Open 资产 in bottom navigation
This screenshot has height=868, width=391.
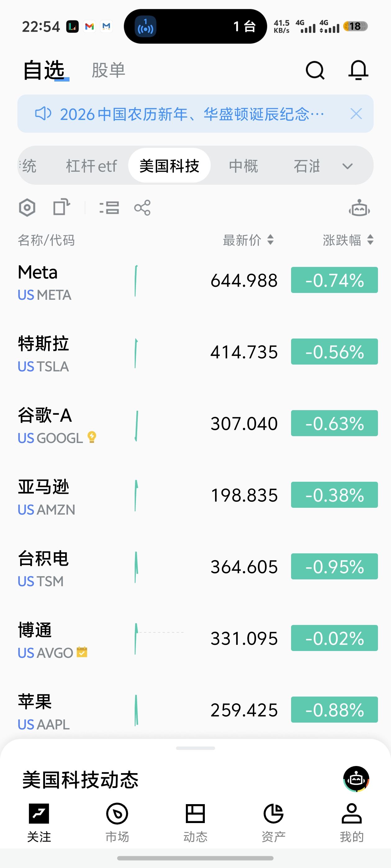coord(273,821)
